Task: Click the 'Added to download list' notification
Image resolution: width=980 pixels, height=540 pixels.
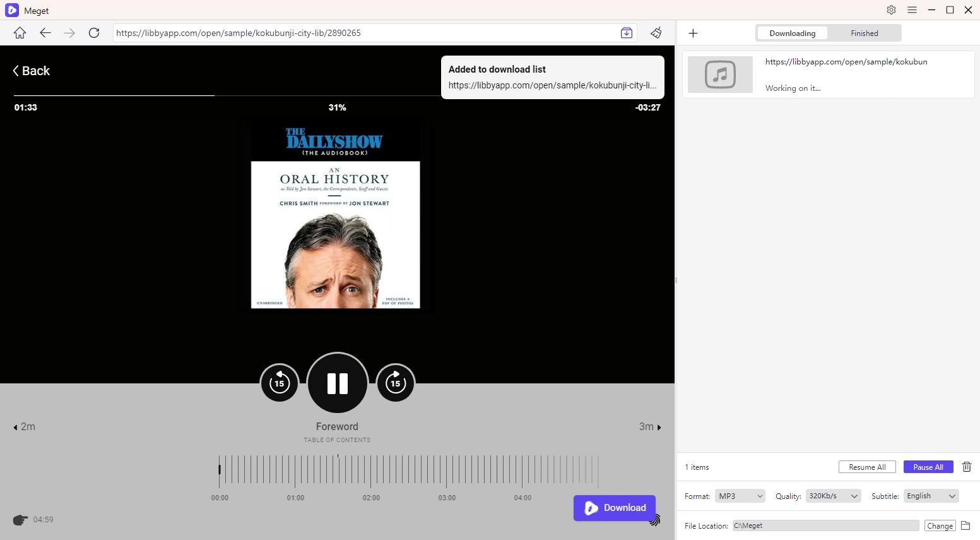Action: point(552,77)
